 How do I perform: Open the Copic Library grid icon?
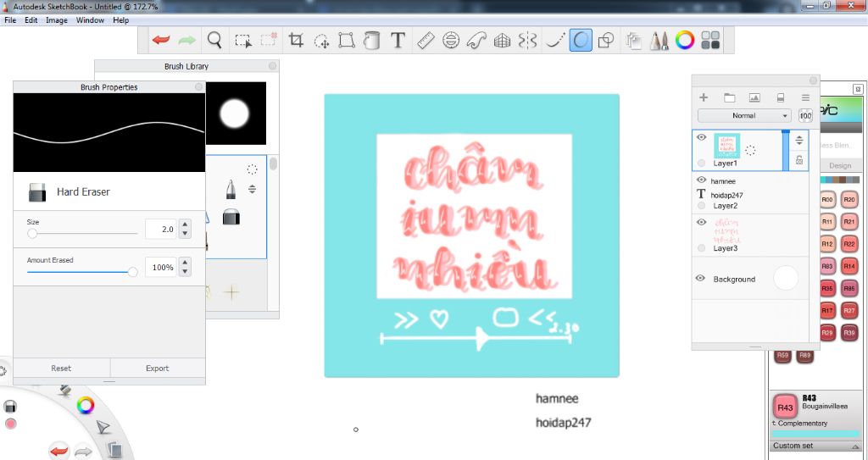[x=710, y=41]
